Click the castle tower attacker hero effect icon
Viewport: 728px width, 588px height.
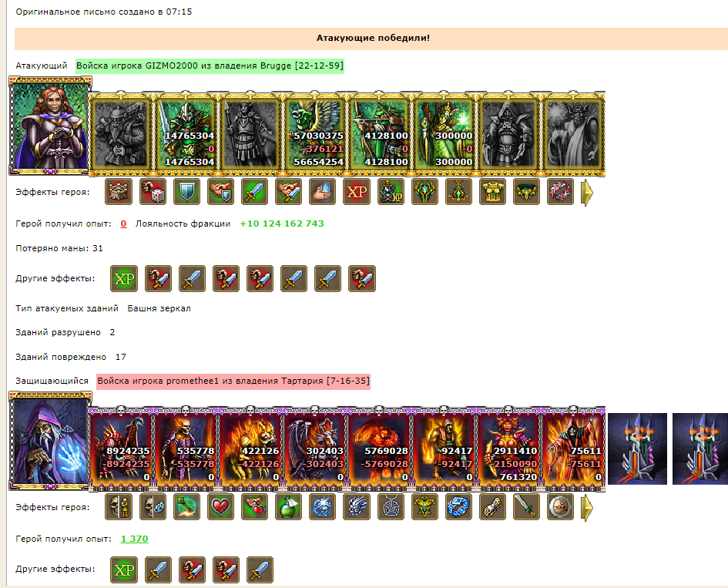pos(119,191)
